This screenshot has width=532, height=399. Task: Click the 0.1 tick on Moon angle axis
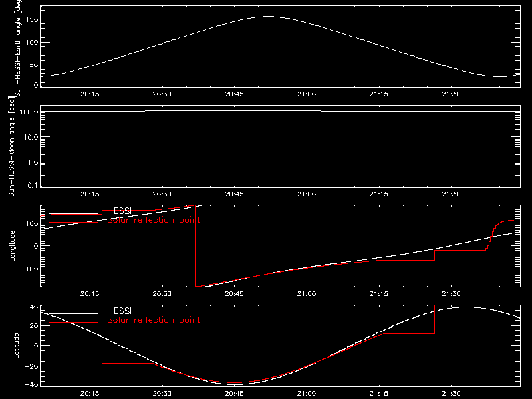(33, 185)
